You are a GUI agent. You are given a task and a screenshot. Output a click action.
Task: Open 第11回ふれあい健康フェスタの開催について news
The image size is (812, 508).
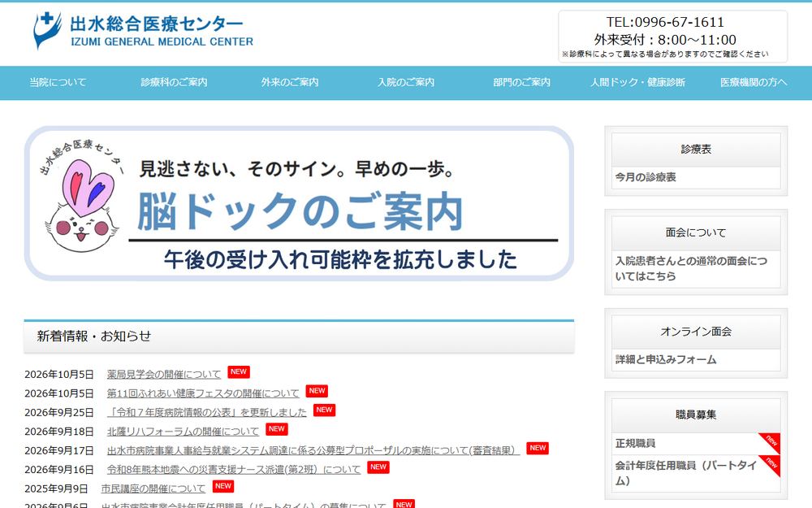pos(203,393)
